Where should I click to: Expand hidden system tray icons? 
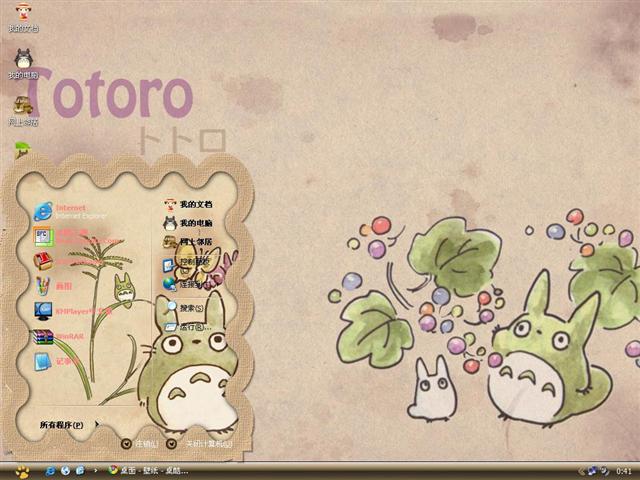coord(582,471)
